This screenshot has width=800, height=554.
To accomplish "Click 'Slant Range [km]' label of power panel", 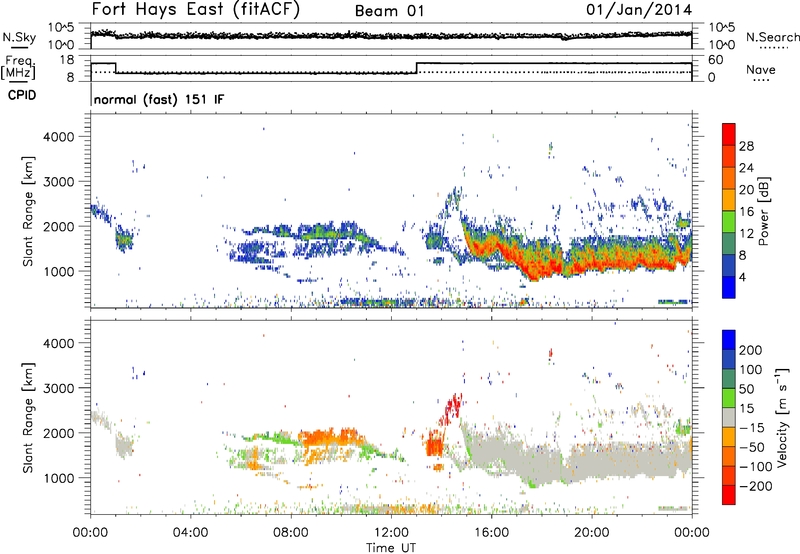I will (29, 211).
